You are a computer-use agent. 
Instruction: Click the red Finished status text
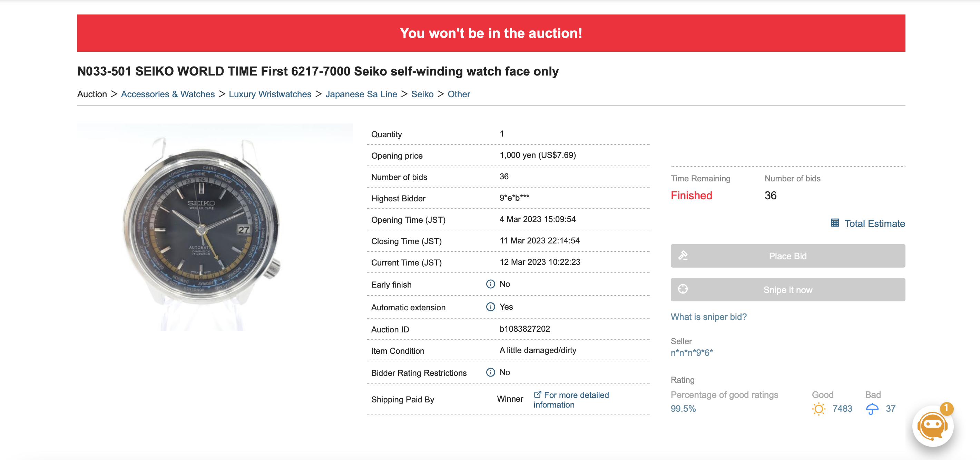(x=691, y=196)
